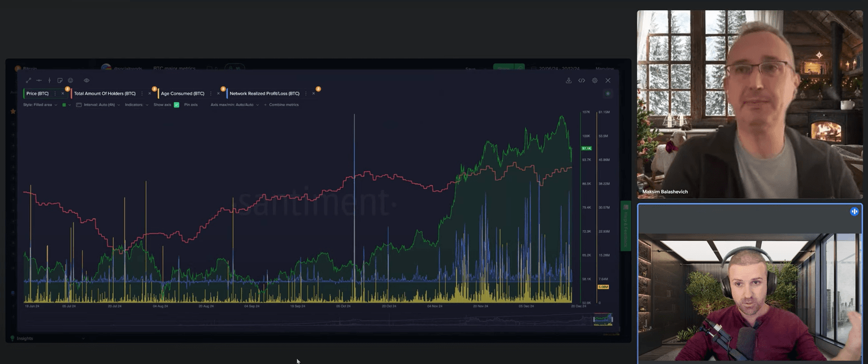868x364 pixels.
Task: Toggle the Show axis checkbox
Action: click(176, 105)
